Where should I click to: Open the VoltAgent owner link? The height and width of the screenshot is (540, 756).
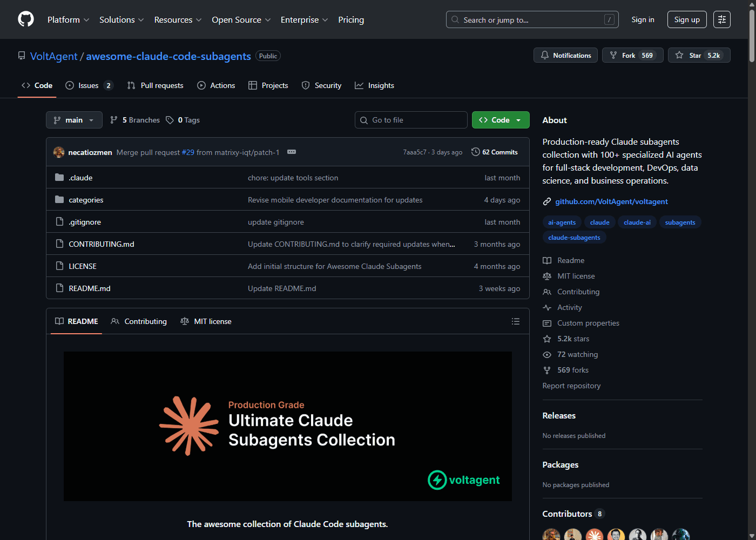pyautogui.click(x=54, y=56)
